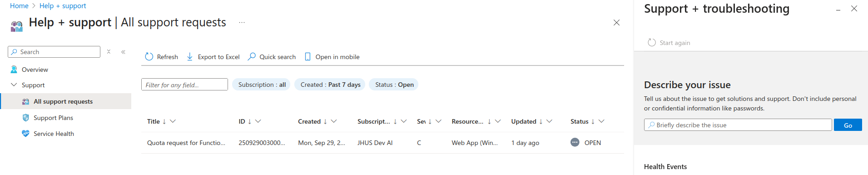Click the Export to Excel label

[x=218, y=57]
